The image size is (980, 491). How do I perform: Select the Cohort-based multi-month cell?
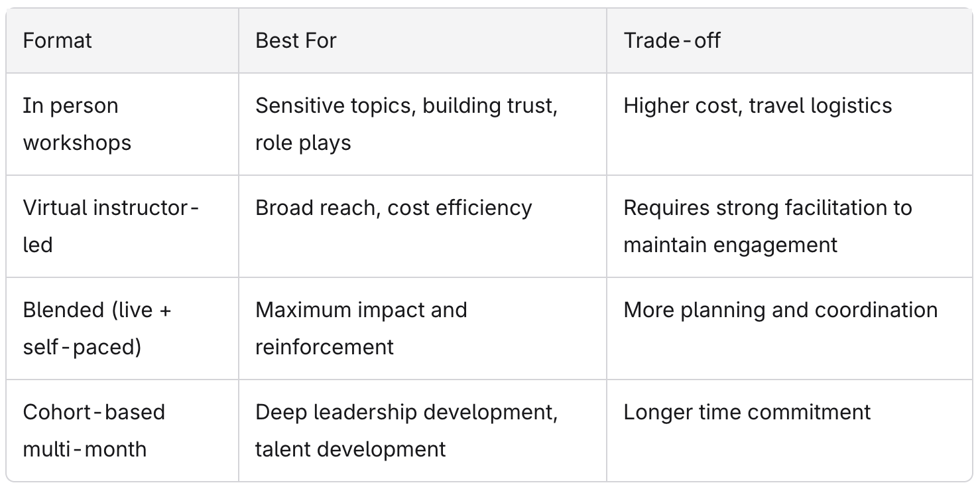pyautogui.click(x=123, y=431)
